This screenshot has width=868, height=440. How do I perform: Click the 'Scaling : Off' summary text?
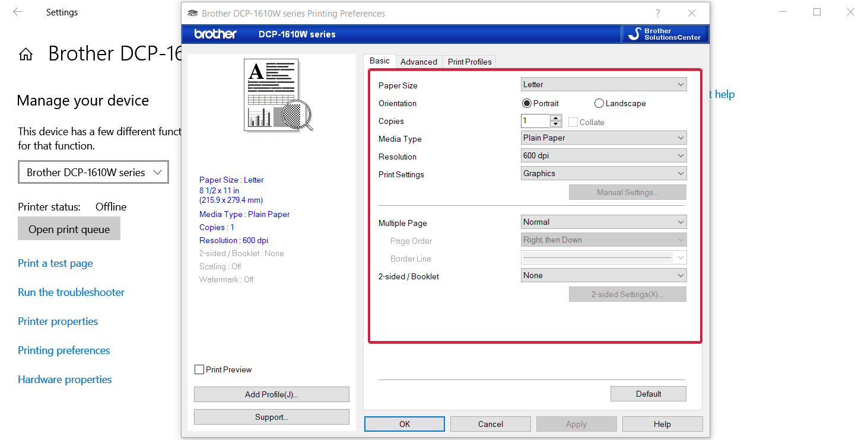pos(220,266)
